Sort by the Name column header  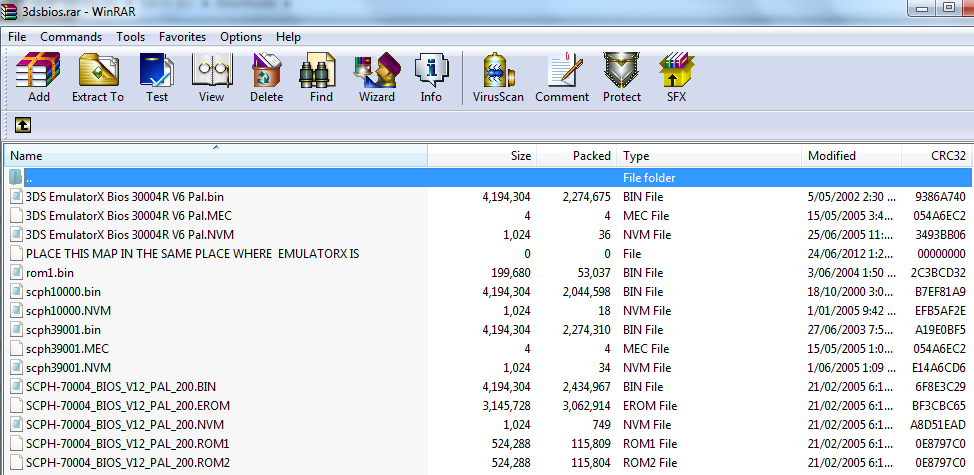pyautogui.click(x=216, y=156)
